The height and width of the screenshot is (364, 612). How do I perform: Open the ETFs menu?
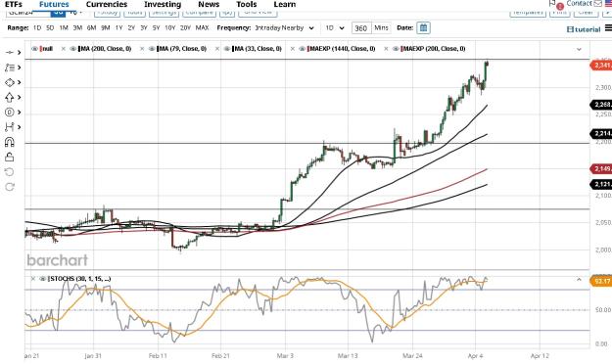[x=14, y=4]
